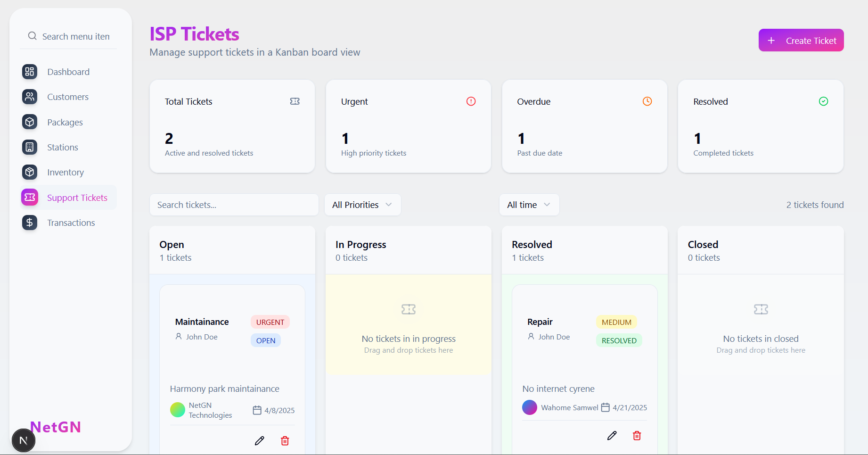Focus the Search tickets input field
Image resolution: width=868 pixels, height=455 pixels.
[x=234, y=205]
